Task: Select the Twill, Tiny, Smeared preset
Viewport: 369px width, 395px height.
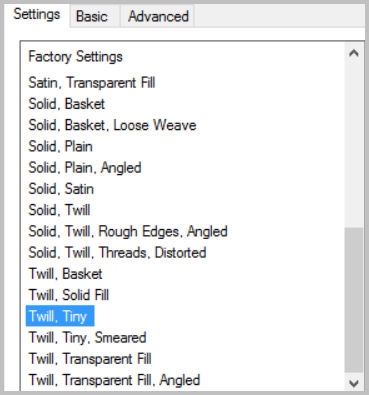Action: click(x=87, y=338)
